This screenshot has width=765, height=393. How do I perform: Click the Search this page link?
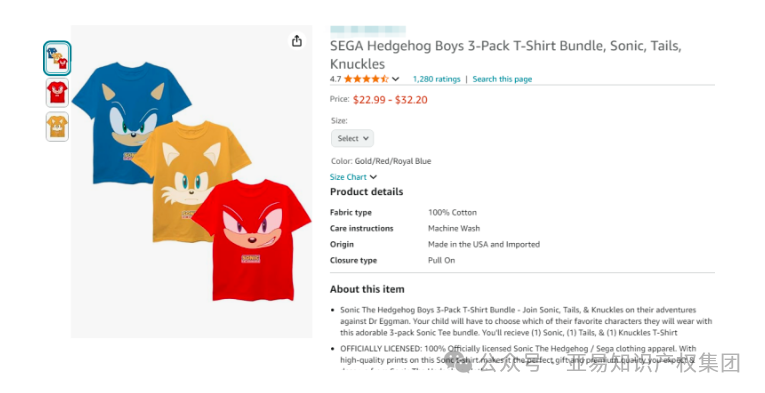coord(502,79)
